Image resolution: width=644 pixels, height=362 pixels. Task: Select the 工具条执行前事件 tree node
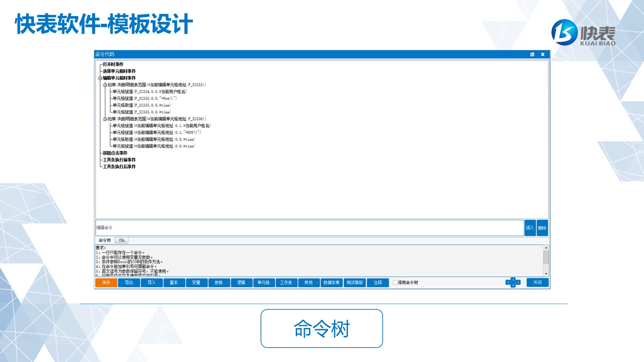(x=119, y=160)
